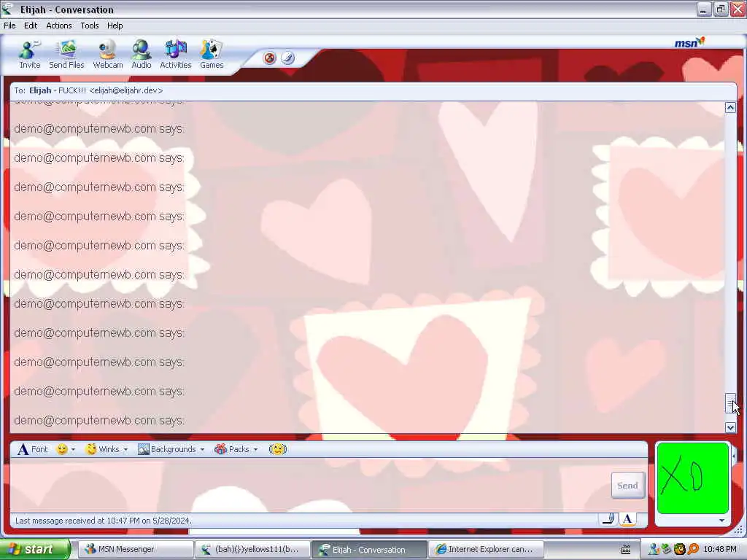The width and height of the screenshot is (747, 560).
Task: Switch to the Internet Explorer taskbar window
Action: (x=486, y=549)
